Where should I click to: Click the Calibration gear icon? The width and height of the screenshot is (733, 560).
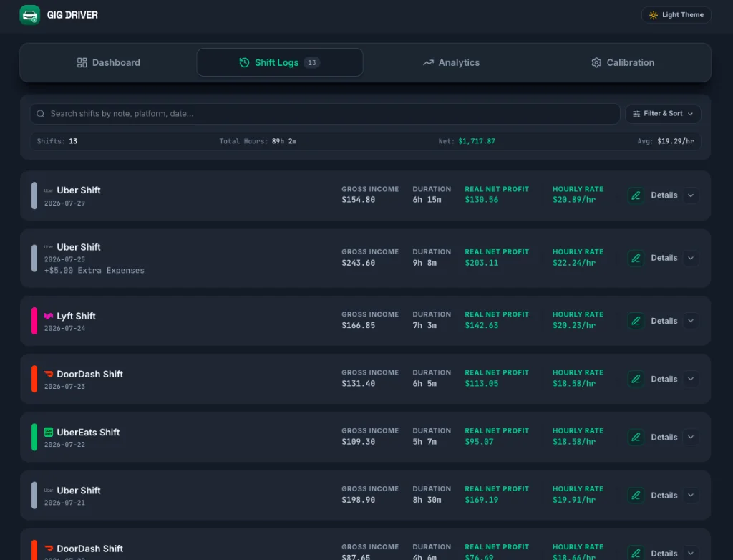point(596,63)
